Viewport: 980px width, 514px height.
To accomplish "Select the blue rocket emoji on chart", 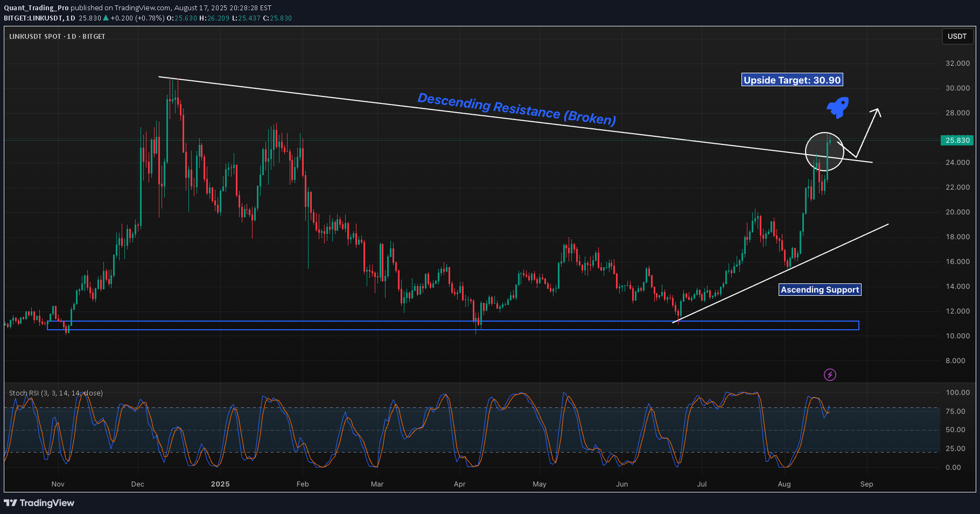I will click(x=838, y=107).
